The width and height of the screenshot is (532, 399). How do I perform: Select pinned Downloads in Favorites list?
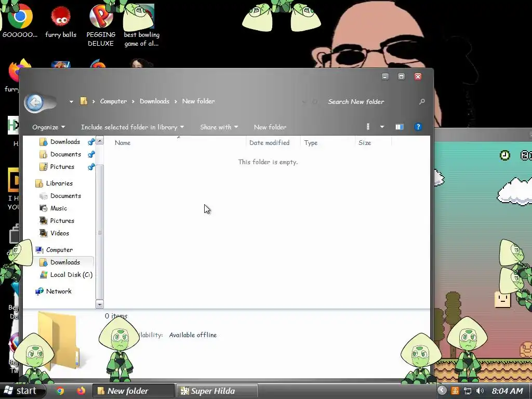65,142
